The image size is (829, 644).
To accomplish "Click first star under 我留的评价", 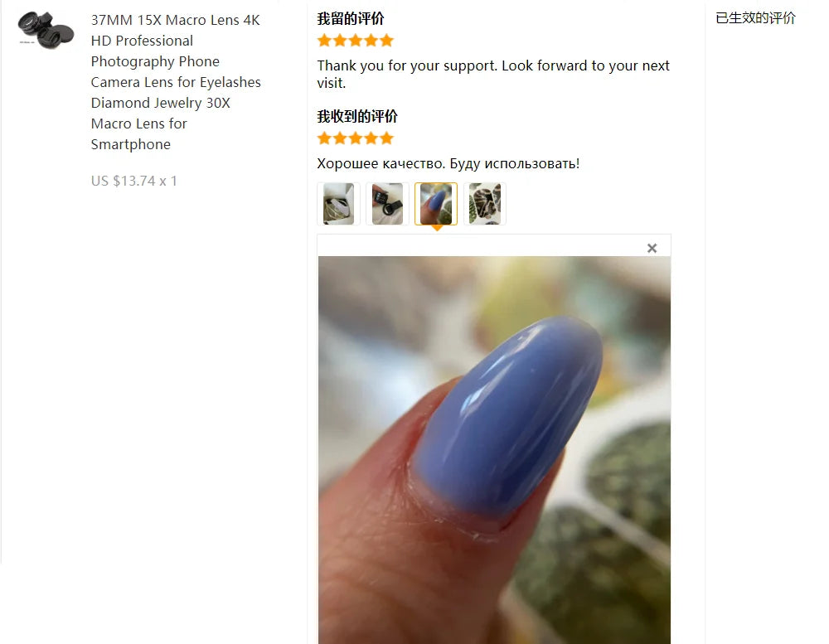I will click(x=325, y=41).
